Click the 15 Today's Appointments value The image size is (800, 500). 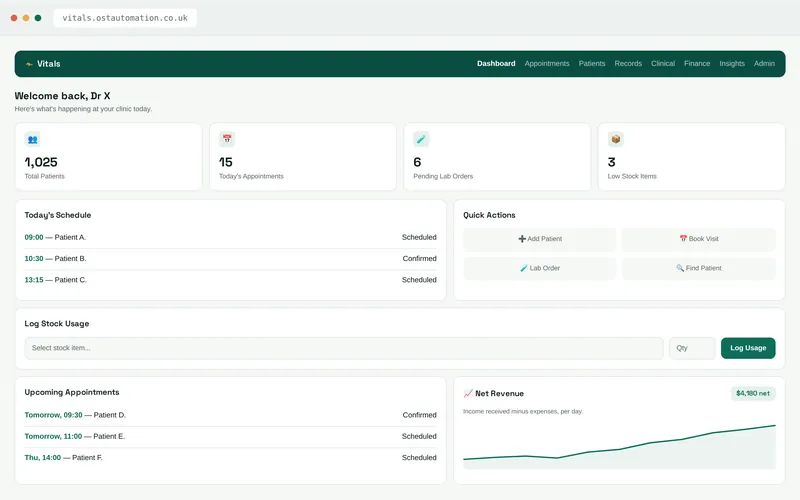[x=226, y=162]
